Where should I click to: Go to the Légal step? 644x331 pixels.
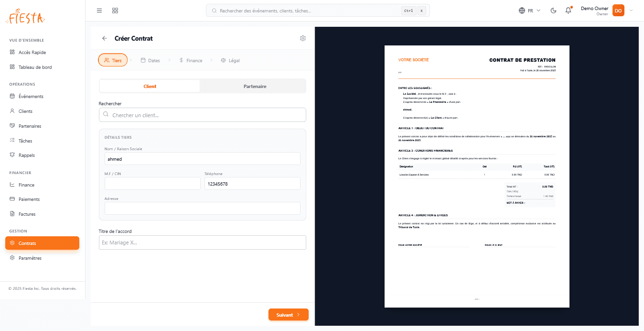point(230,60)
